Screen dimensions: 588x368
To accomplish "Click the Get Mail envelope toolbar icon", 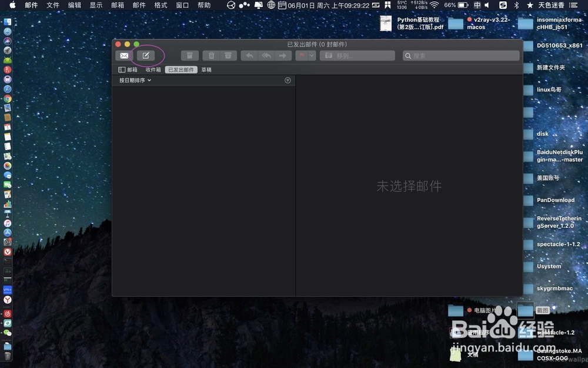I will coord(124,55).
